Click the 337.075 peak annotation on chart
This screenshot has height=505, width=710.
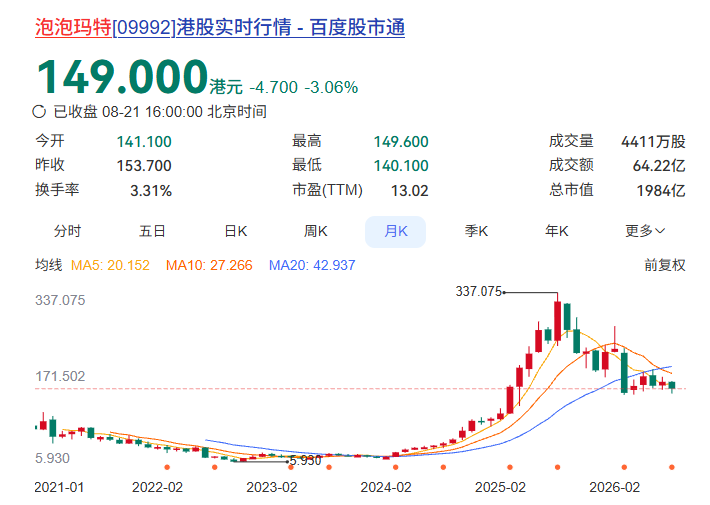479,291
